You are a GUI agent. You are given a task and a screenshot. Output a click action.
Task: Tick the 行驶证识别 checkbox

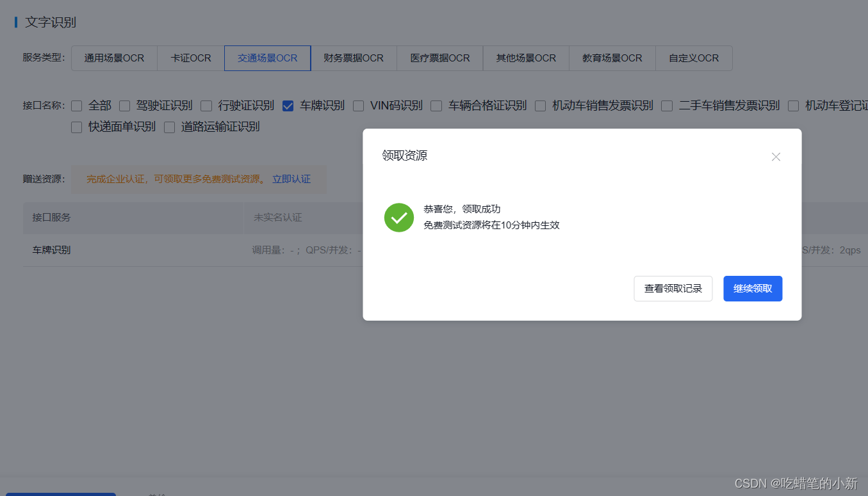coord(206,106)
